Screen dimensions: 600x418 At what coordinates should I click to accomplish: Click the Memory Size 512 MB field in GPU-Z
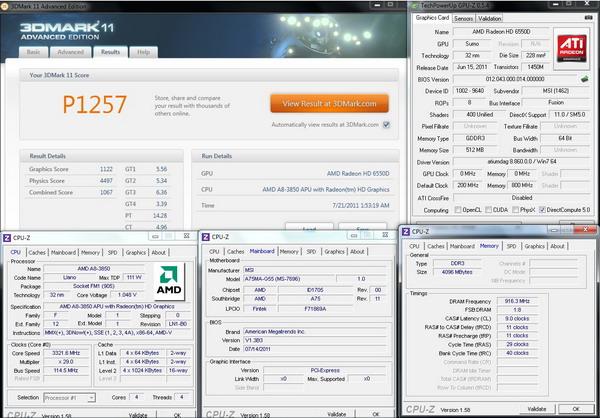[x=475, y=150]
